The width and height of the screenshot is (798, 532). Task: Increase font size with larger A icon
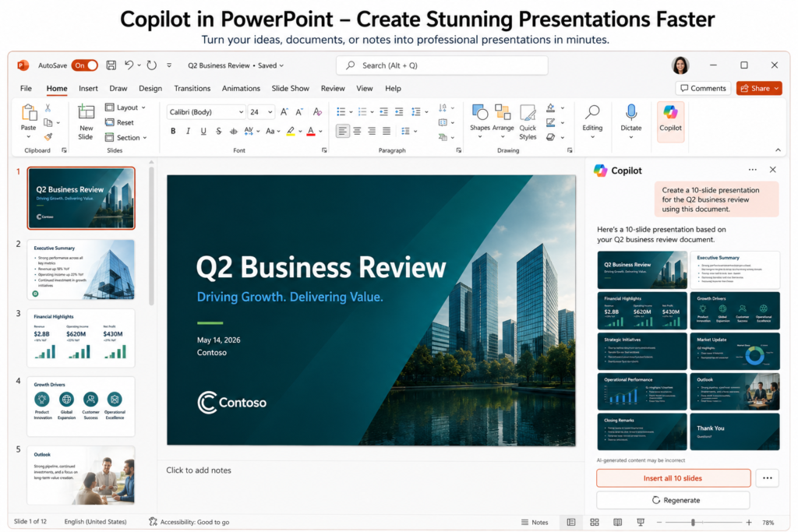[284, 112]
